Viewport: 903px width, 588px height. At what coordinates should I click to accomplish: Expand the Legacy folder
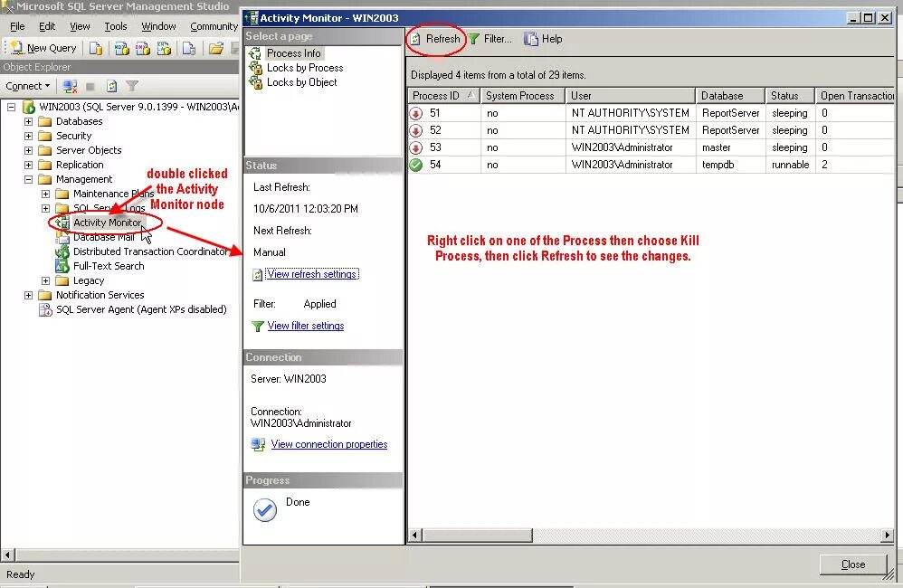[45, 280]
